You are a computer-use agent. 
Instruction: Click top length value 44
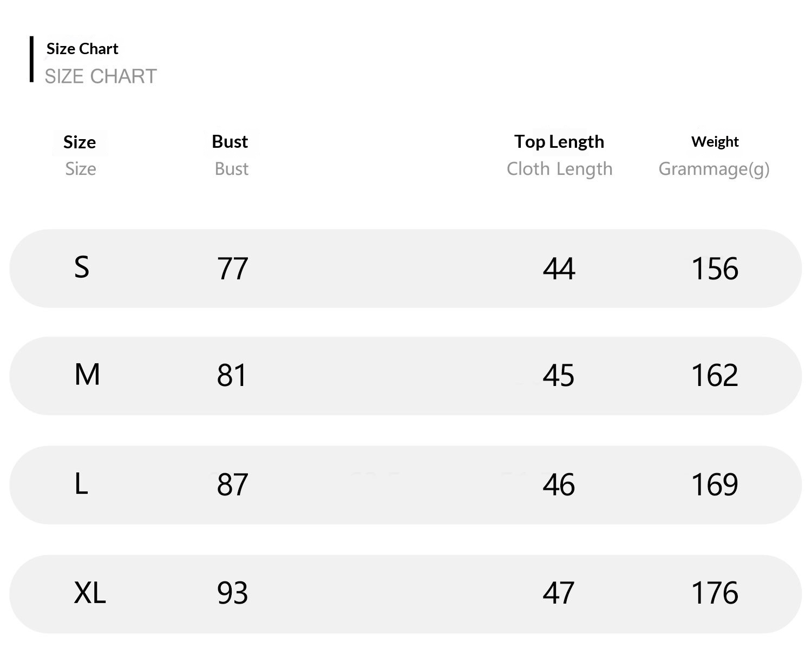[559, 269]
